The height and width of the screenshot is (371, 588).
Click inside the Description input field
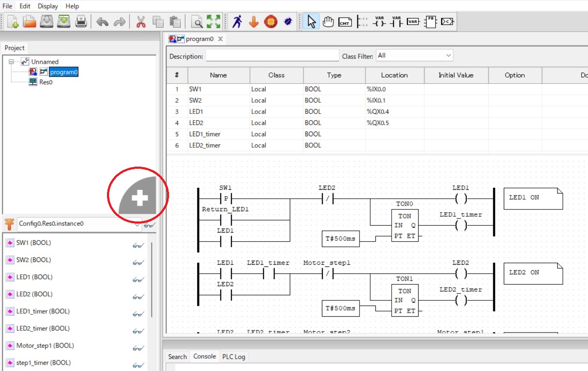click(x=272, y=56)
